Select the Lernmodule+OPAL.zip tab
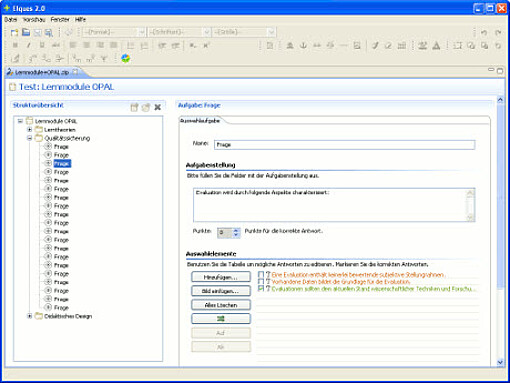 tap(42, 72)
